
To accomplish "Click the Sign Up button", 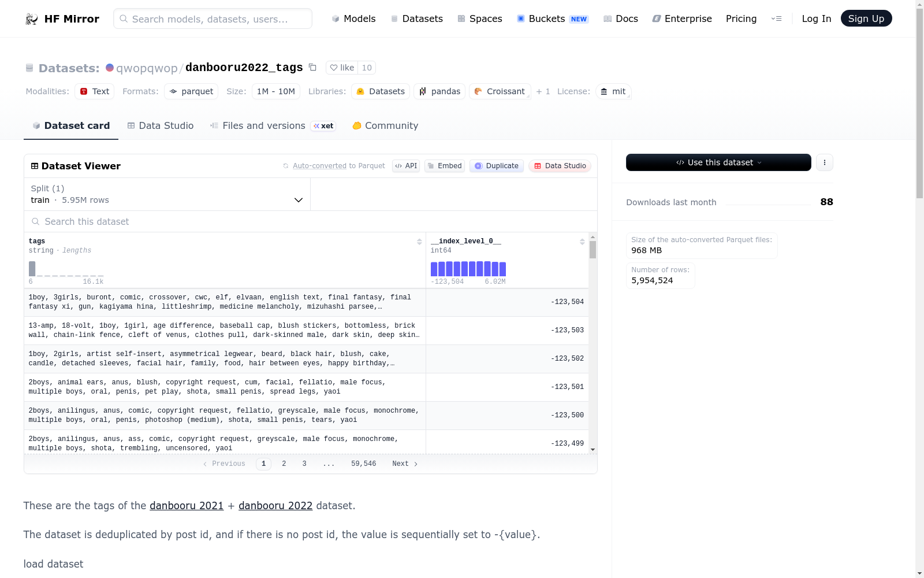I will [866, 18].
